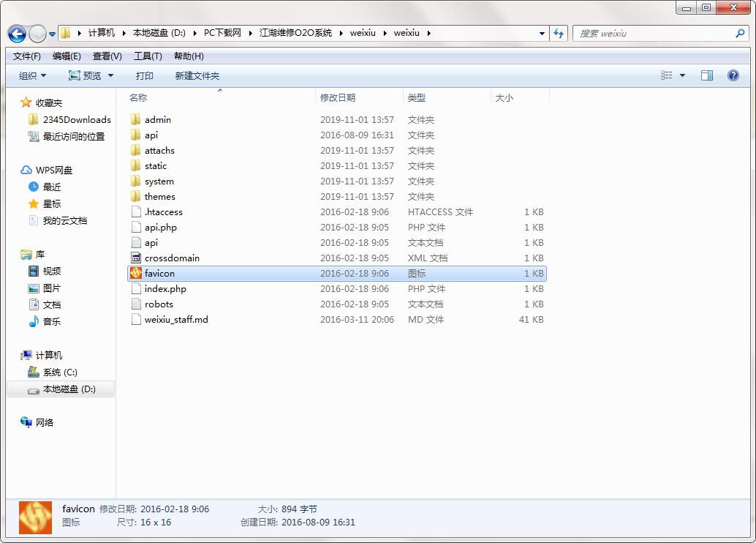
Task: Click WPS网盘 in sidebar
Action: pyautogui.click(x=54, y=171)
